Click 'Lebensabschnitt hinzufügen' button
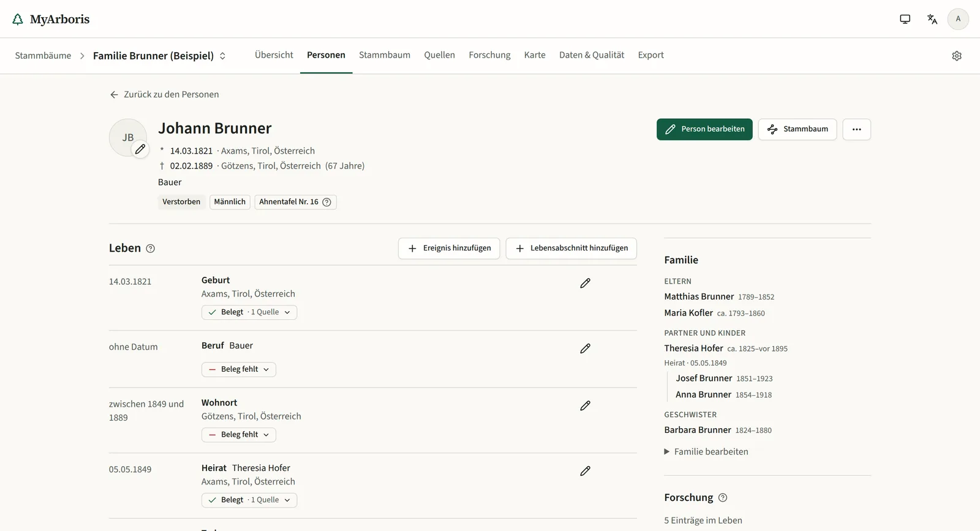The image size is (980, 531). pyautogui.click(x=571, y=249)
